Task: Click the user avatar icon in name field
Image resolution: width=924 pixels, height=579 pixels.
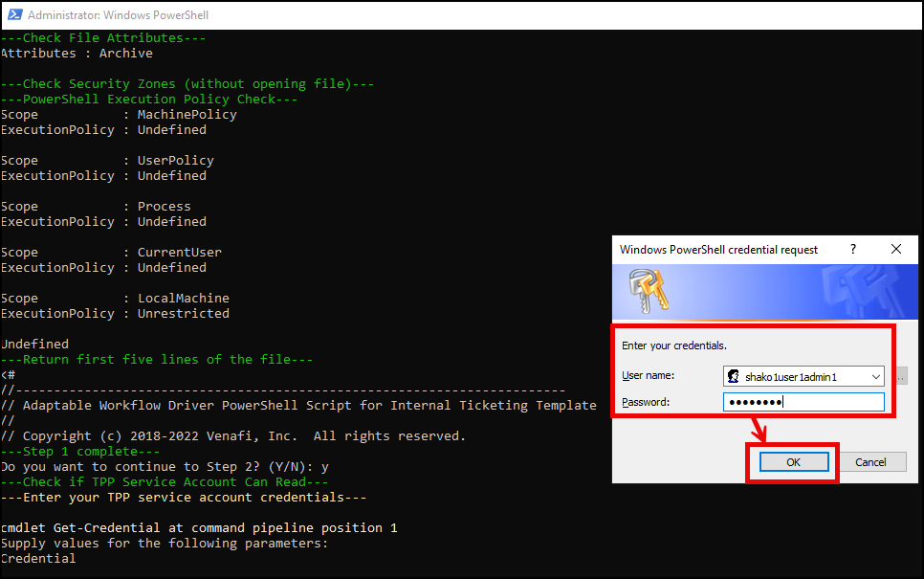Action: 734,376
